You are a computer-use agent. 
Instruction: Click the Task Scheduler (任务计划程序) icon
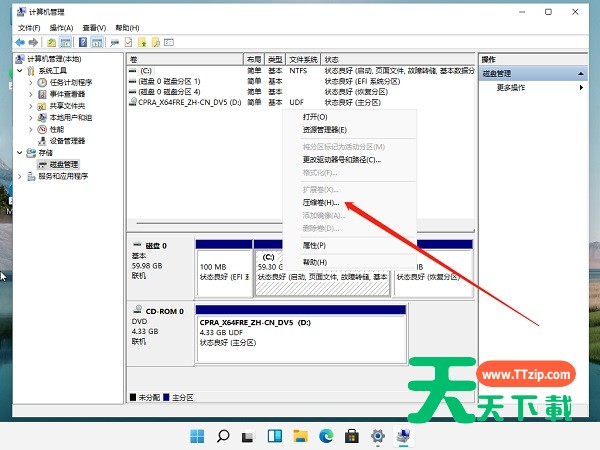(41, 82)
